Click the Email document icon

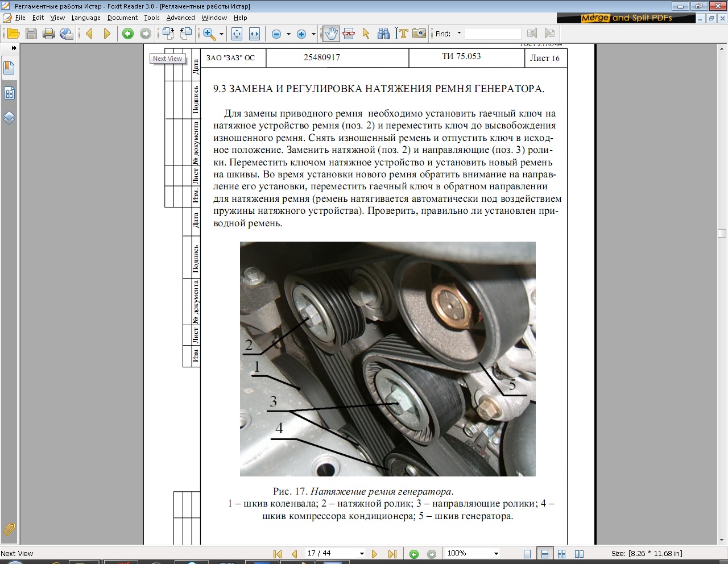pos(67,34)
